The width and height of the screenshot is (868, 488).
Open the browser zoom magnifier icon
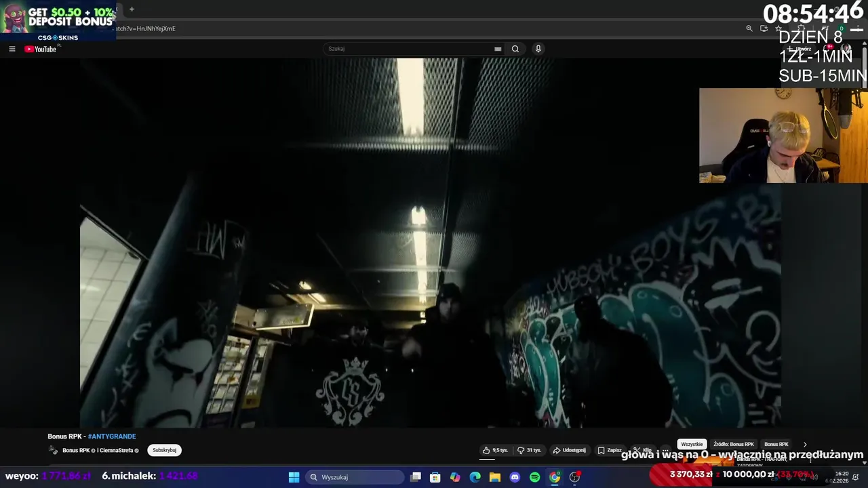click(749, 28)
